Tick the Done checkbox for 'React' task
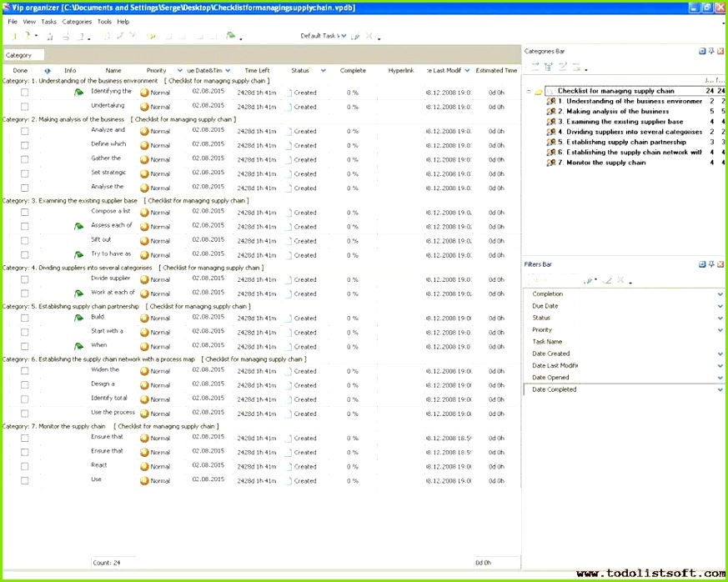This screenshot has height=582, width=728. pyautogui.click(x=25, y=466)
